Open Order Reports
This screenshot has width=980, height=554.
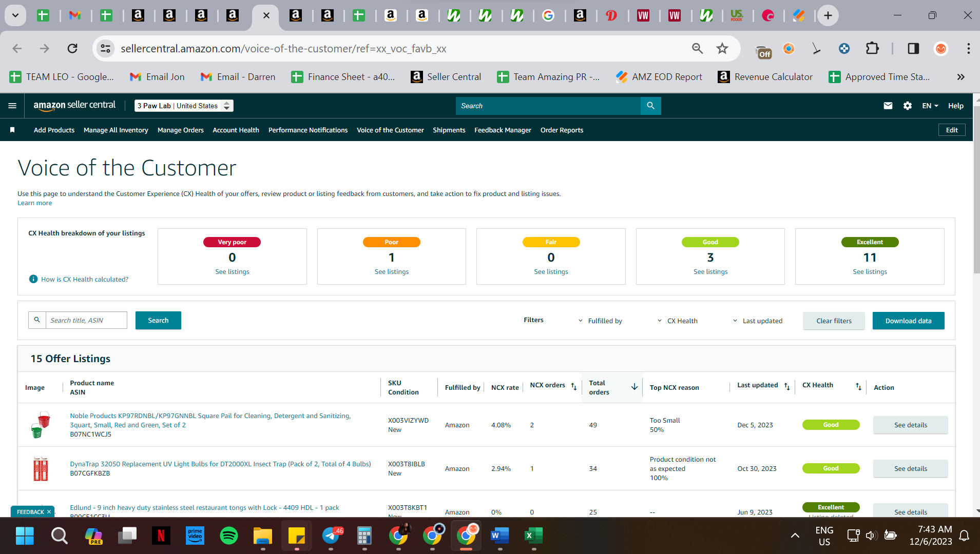(x=562, y=130)
